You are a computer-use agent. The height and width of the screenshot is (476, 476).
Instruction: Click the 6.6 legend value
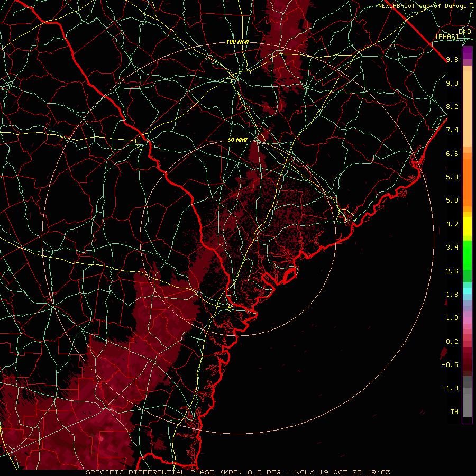pos(452,153)
